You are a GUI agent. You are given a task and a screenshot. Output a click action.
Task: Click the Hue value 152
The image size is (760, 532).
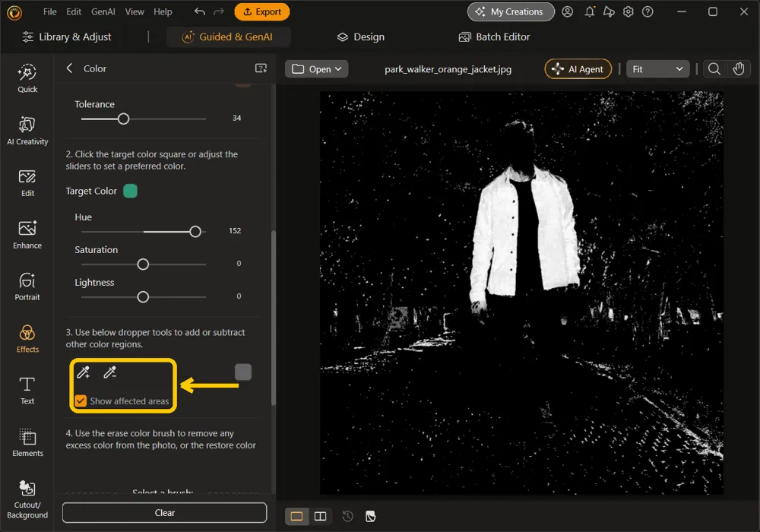tap(235, 230)
